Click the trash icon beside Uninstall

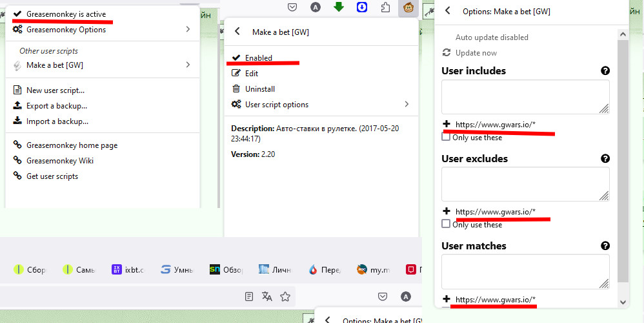point(236,89)
